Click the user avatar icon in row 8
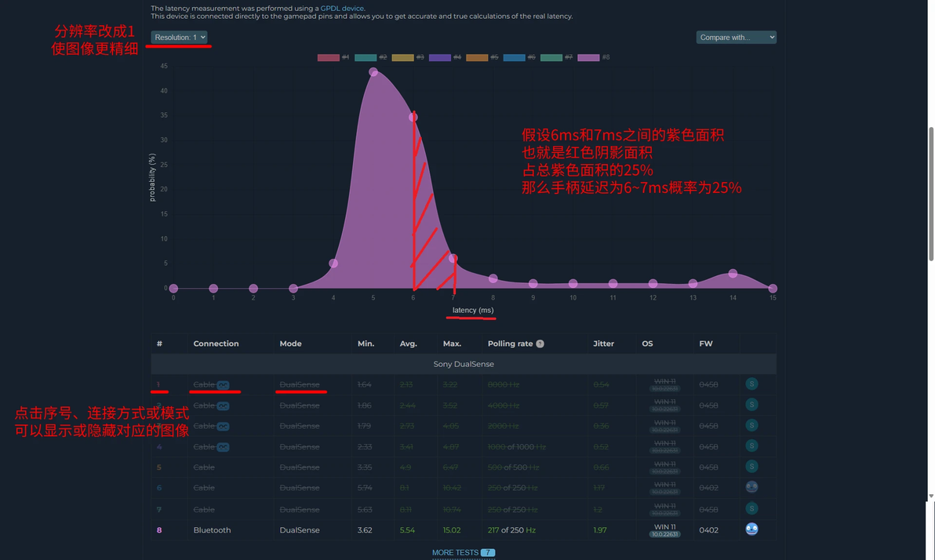Viewport: 935px width, 560px height. click(x=751, y=529)
